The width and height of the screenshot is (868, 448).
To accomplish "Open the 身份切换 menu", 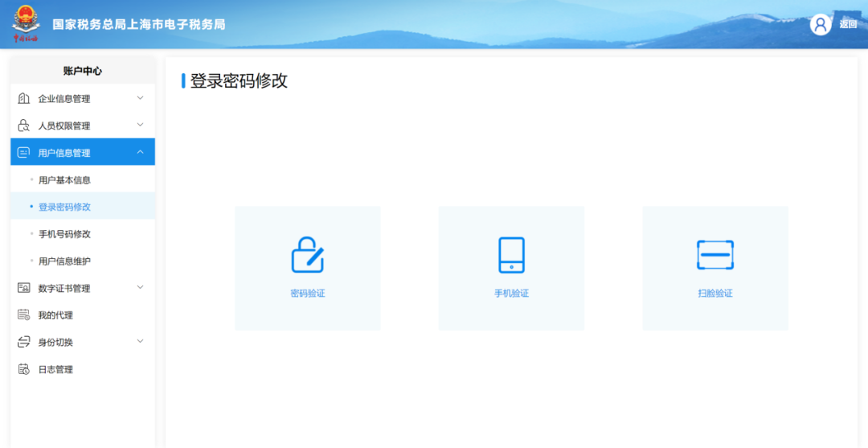I will coord(83,342).
